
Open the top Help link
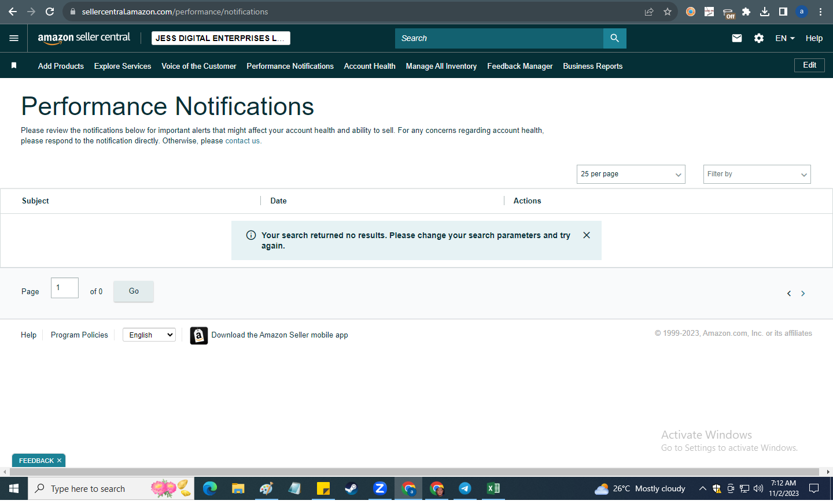[814, 38]
